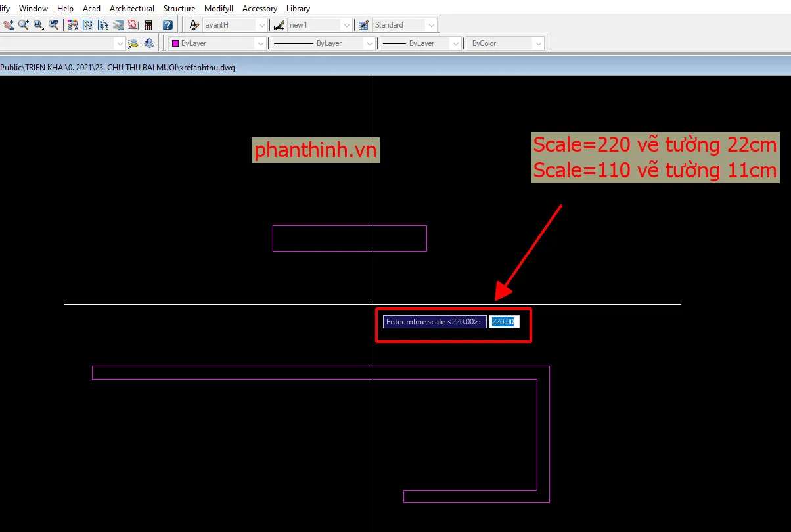
Task: Open the Window menu
Action: 34,9
